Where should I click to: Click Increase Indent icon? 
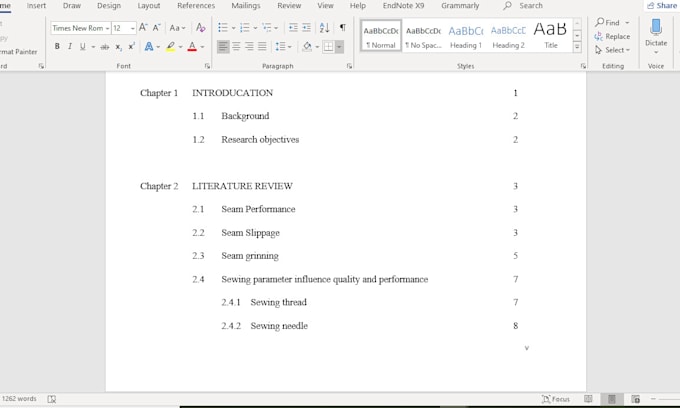tap(306, 28)
